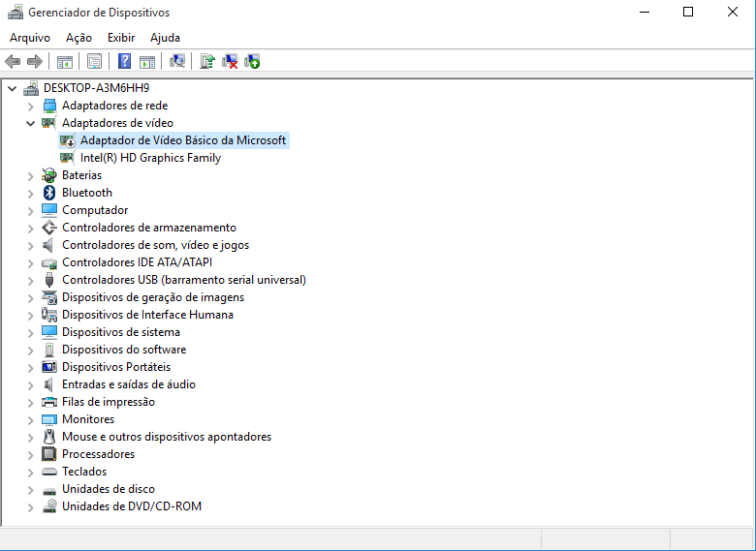
Task: Expand Adaptadores de rede
Action: (30, 106)
